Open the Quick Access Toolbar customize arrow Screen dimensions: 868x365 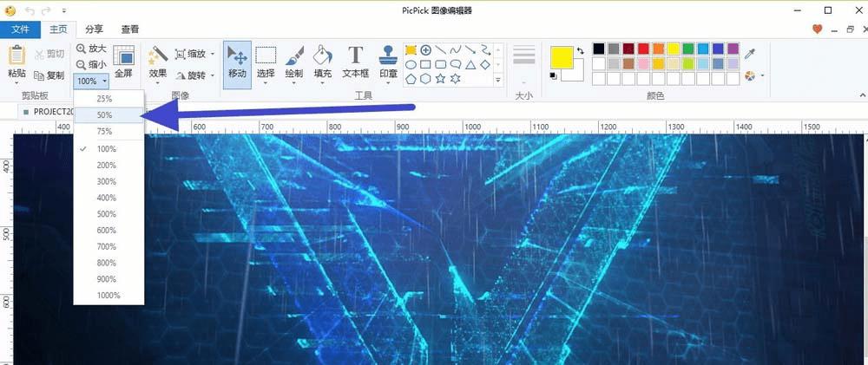point(65,10)
